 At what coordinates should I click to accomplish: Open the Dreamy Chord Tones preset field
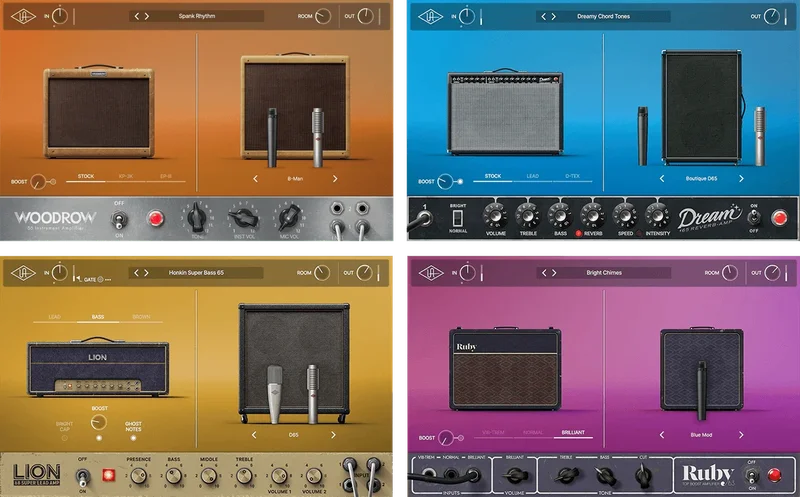pos(603,16)
